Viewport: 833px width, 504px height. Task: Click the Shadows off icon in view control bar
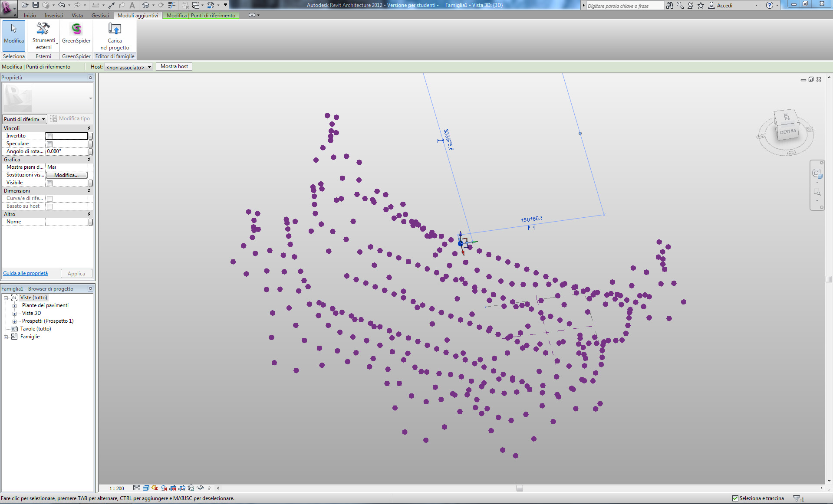[164, 488]
